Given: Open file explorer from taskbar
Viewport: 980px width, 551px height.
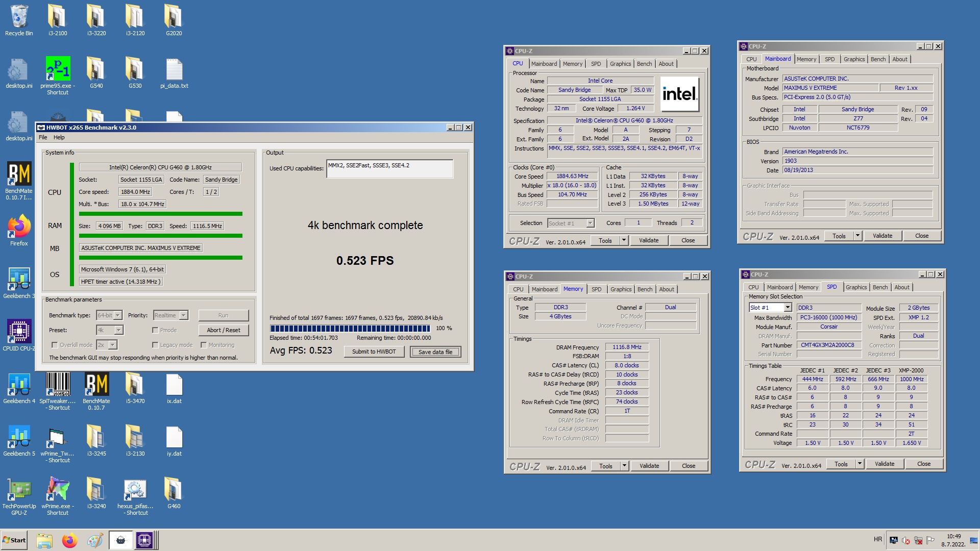Looking at the screenshot, I should (44, 540).
